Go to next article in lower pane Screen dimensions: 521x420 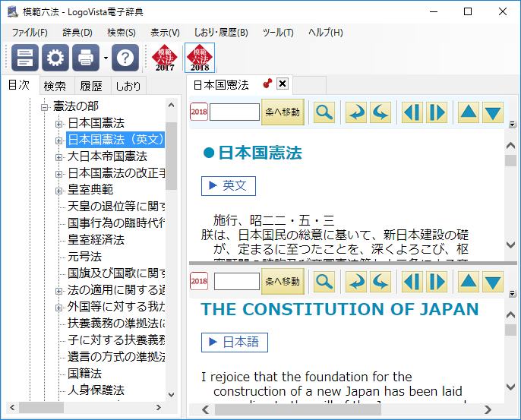[437, 282]
